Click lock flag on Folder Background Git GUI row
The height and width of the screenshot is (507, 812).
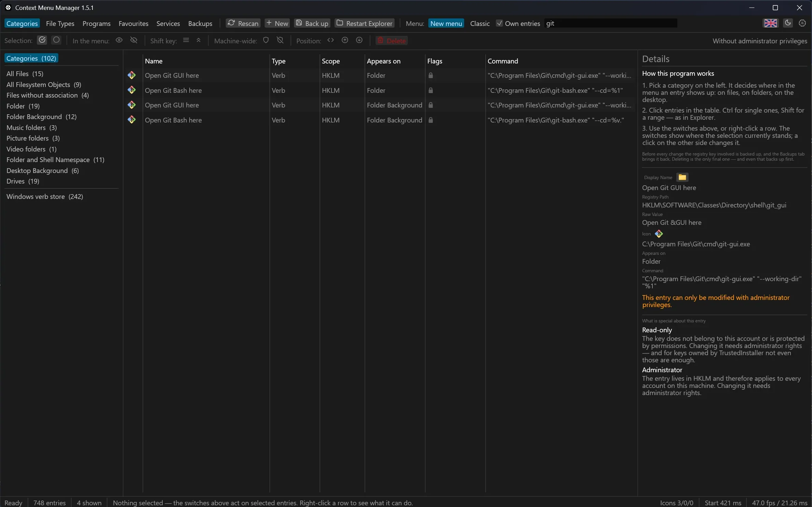coord(431,105)
